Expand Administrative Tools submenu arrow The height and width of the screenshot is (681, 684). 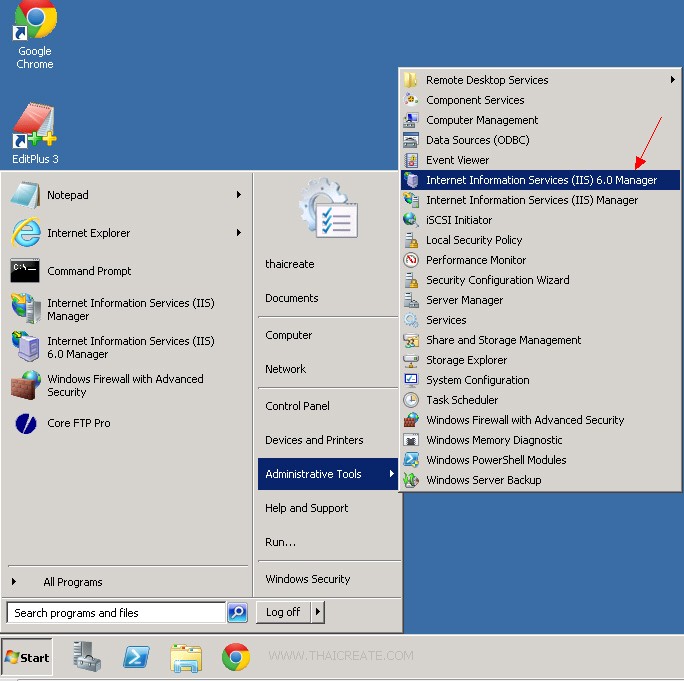pos(391,474)
